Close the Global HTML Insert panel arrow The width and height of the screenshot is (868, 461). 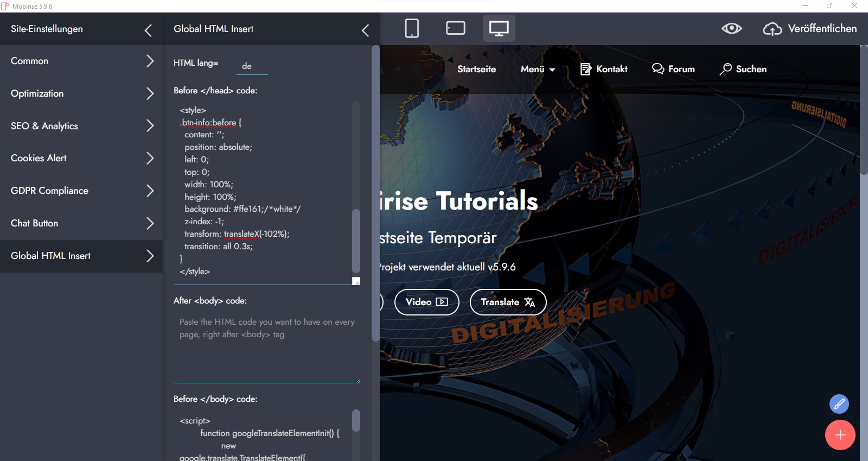point(365,30)
